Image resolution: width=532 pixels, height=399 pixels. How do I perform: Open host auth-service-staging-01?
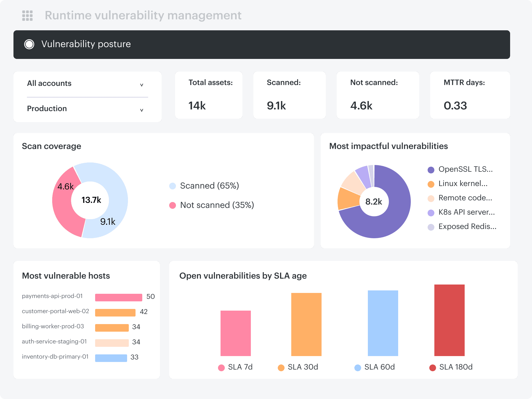tap(54, 341)
